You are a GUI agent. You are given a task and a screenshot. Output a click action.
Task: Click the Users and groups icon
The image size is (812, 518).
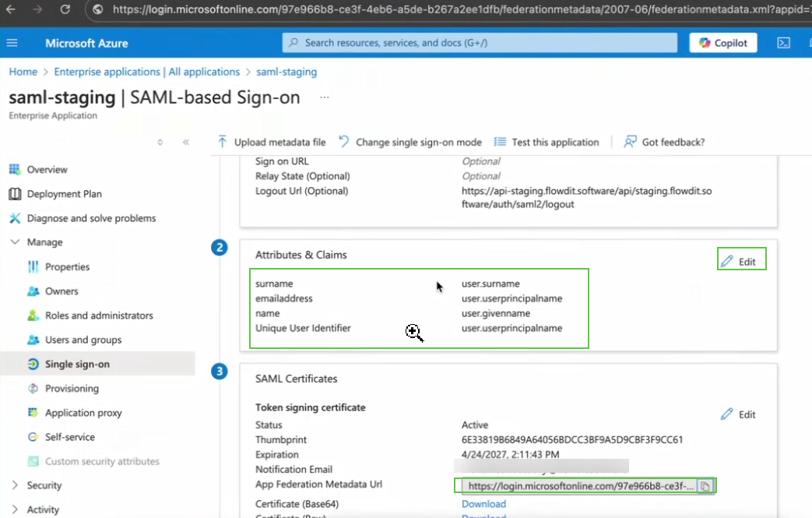pos(33,340)
